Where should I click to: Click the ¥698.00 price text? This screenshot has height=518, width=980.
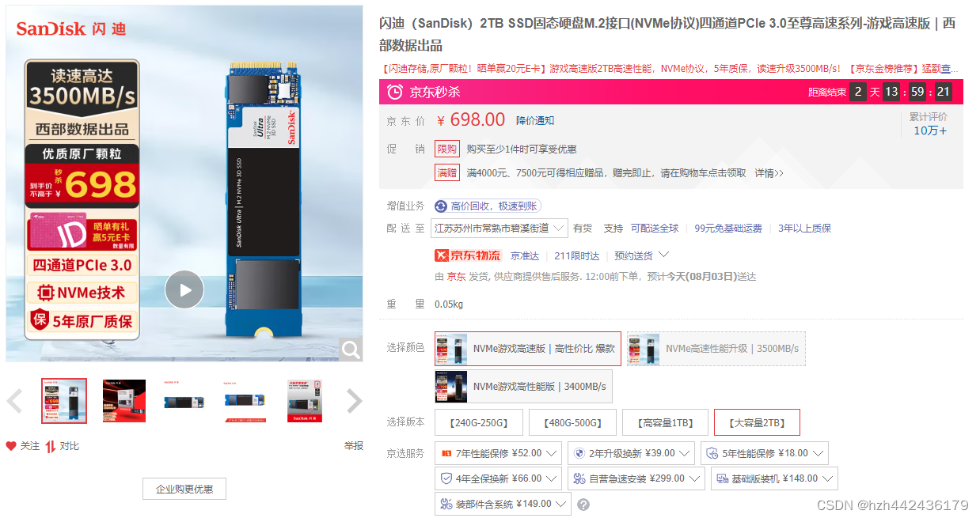pos(471,120)
